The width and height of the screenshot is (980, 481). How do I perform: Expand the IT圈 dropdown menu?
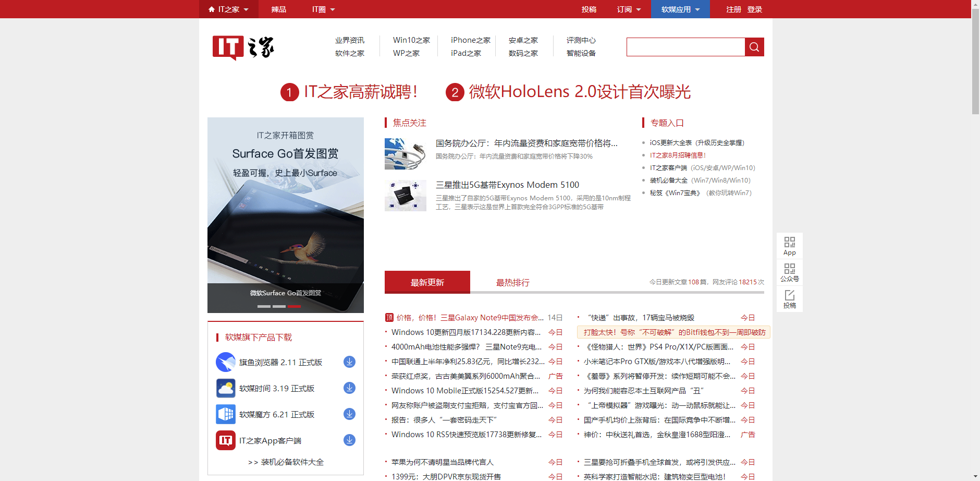pyautogui.click(x=324, y=9)
